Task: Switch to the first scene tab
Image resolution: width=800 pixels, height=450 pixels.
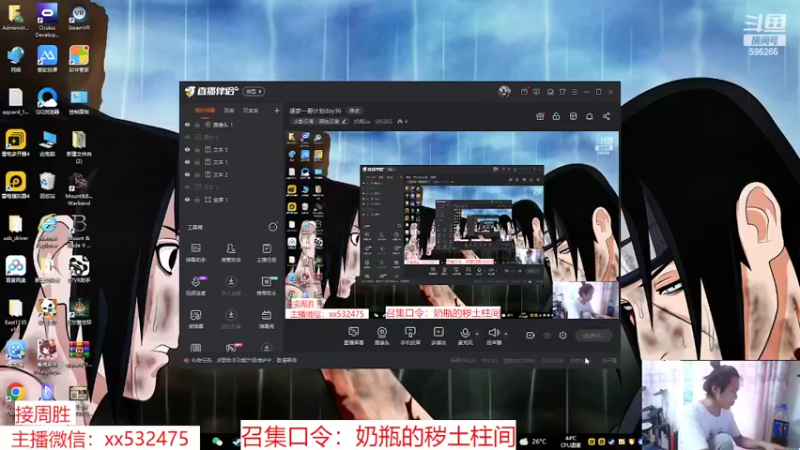Action: point(205,111)
